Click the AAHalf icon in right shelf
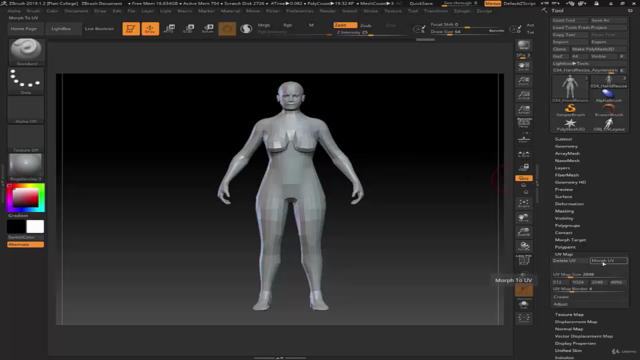This screenshot has height=360, width=640. (524, 110)
